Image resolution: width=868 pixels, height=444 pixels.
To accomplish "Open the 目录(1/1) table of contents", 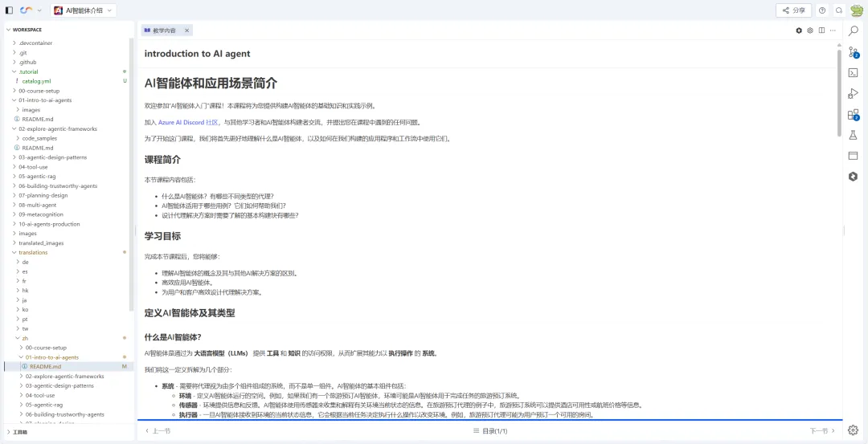I will point(490,430).
